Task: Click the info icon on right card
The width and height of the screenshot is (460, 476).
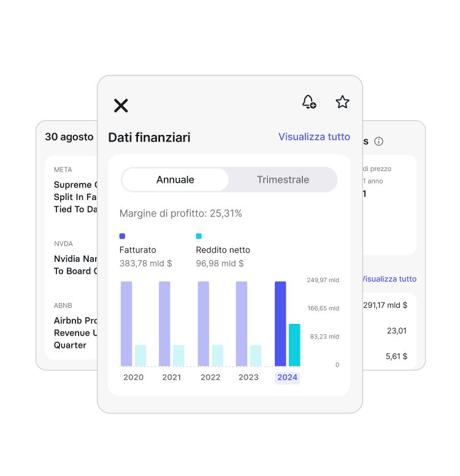Action: point(378,142)
